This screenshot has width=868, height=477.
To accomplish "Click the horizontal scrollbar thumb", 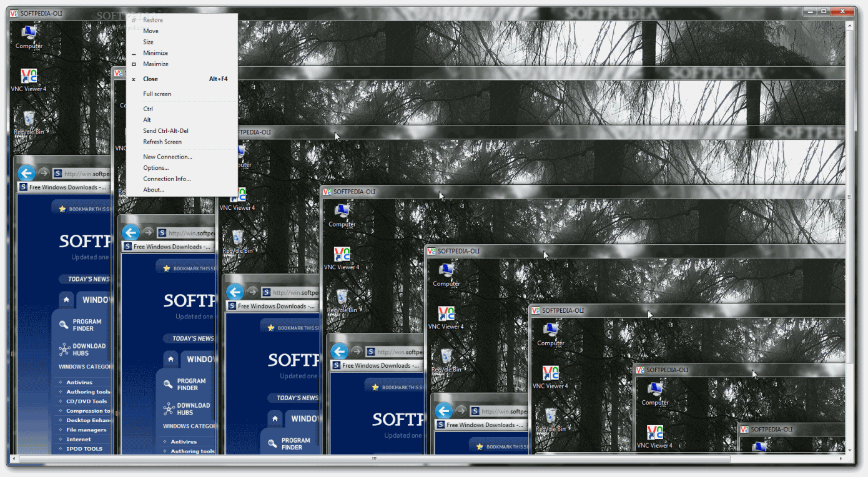I will tap(375, 459).
